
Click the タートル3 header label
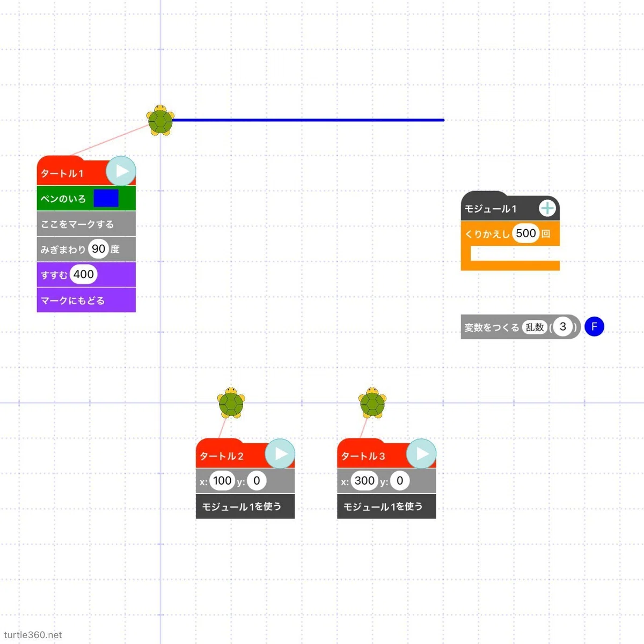coord(363,456)
